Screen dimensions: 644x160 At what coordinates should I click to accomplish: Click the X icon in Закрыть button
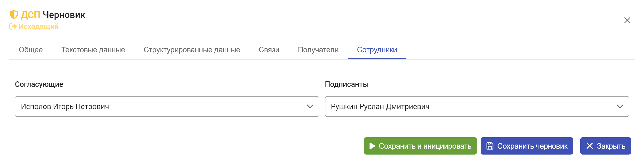click(x=589, y=146)
